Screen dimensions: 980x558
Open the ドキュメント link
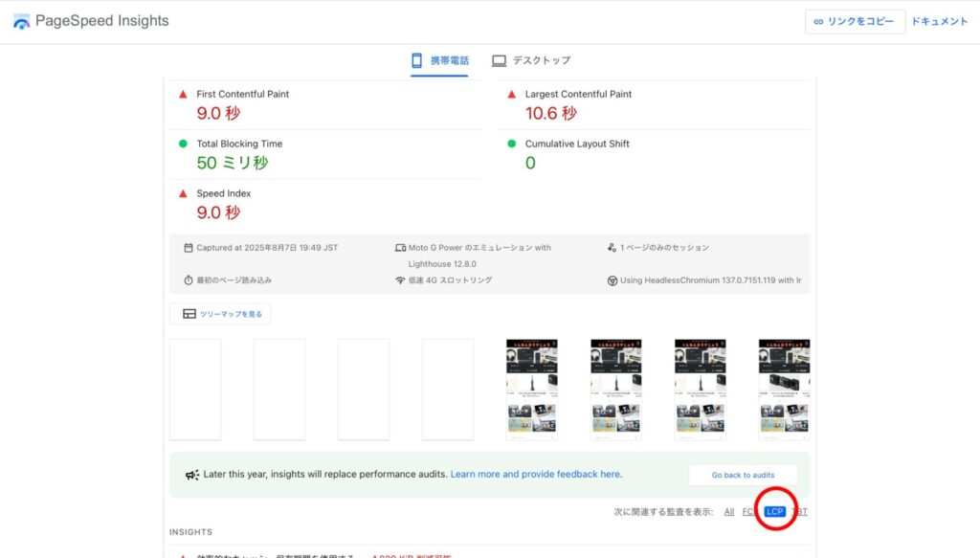click(939, 21)
